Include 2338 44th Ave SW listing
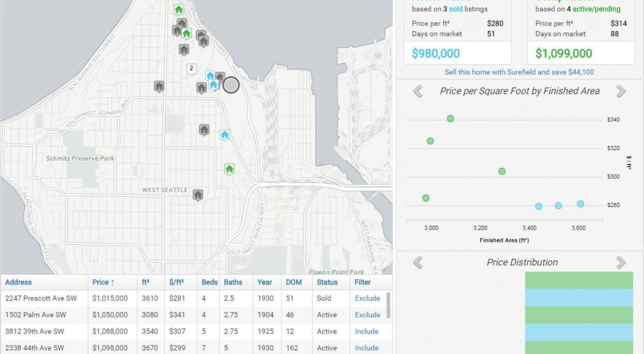The height and width of the screenshot is (354, 644). (x=367, y=348)
